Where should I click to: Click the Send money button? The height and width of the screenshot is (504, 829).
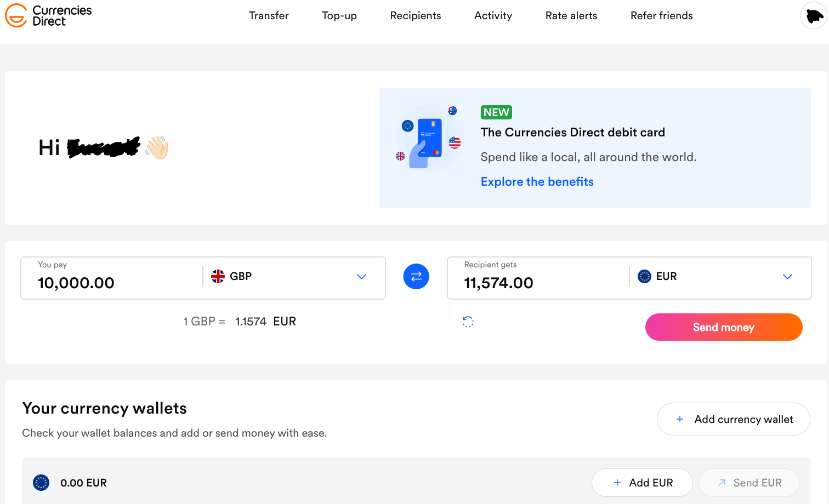click(724, 327)
